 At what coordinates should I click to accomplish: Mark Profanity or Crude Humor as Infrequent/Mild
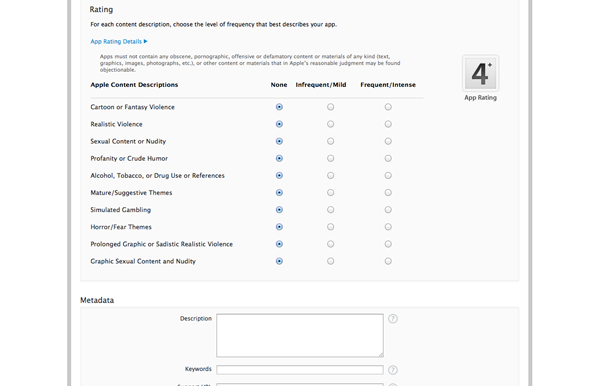(x=331, y=158)
